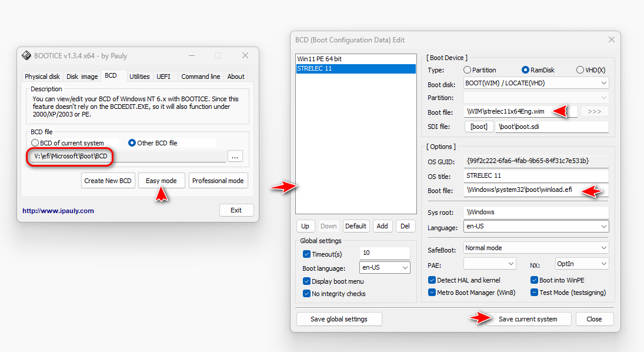
Task: Open the Command line tab
Action: pos(201,77)
